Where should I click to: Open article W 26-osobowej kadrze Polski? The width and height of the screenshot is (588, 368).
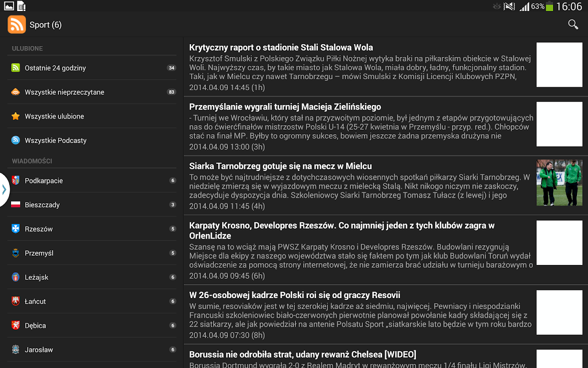386,314
